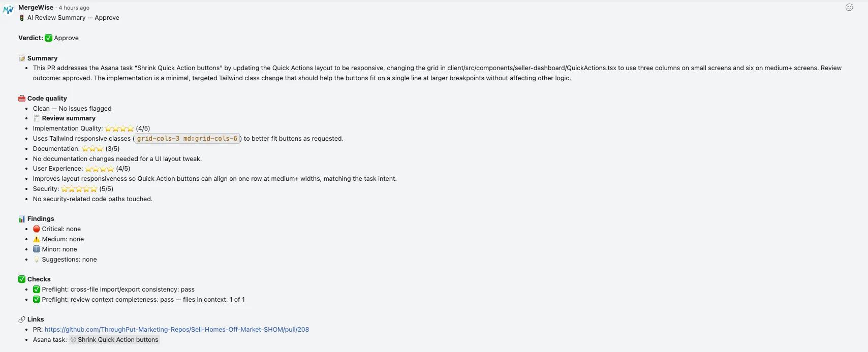Click the chain link icon beside Links
The width and height of the screenshot is (868, 352).
[x=22, y=319]
